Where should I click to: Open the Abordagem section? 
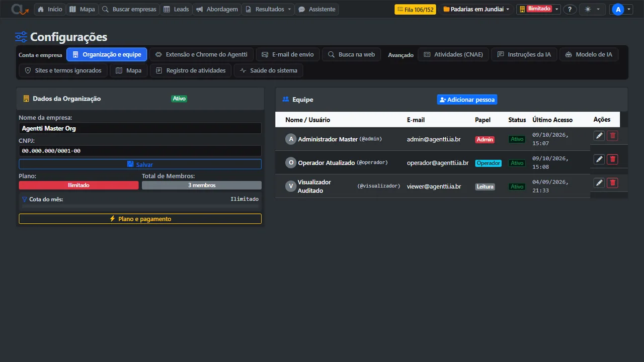(x=217, y=9)
